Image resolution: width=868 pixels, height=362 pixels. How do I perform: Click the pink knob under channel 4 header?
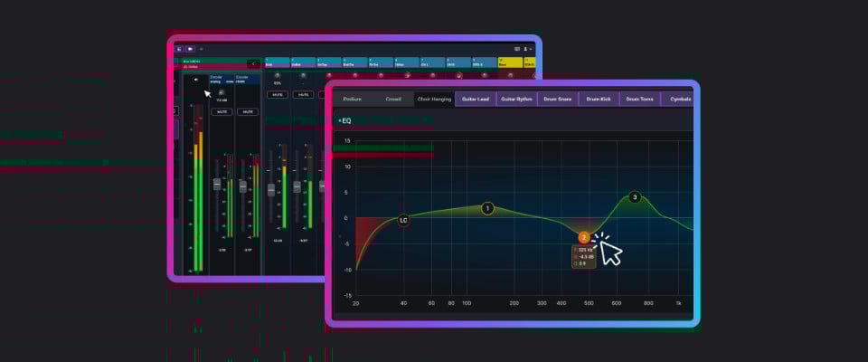pyautogui.click(x=354, y=75)
